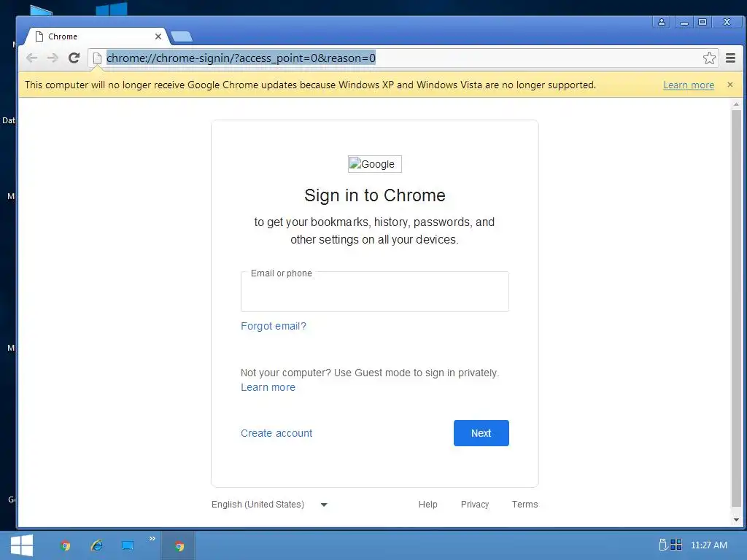Click the Create account link
Image resolution: width=747 pixels, height=560 pixels.
click(x=276, y=433)
